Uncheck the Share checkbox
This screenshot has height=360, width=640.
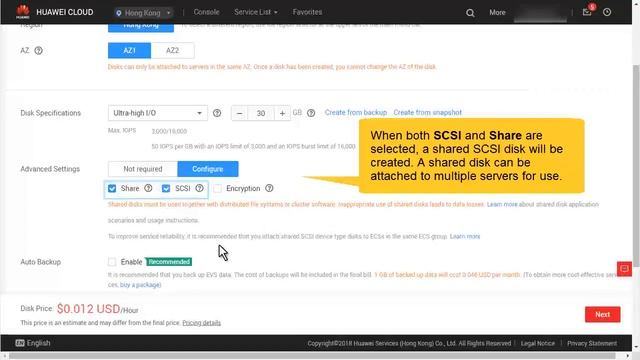point(112,188)
